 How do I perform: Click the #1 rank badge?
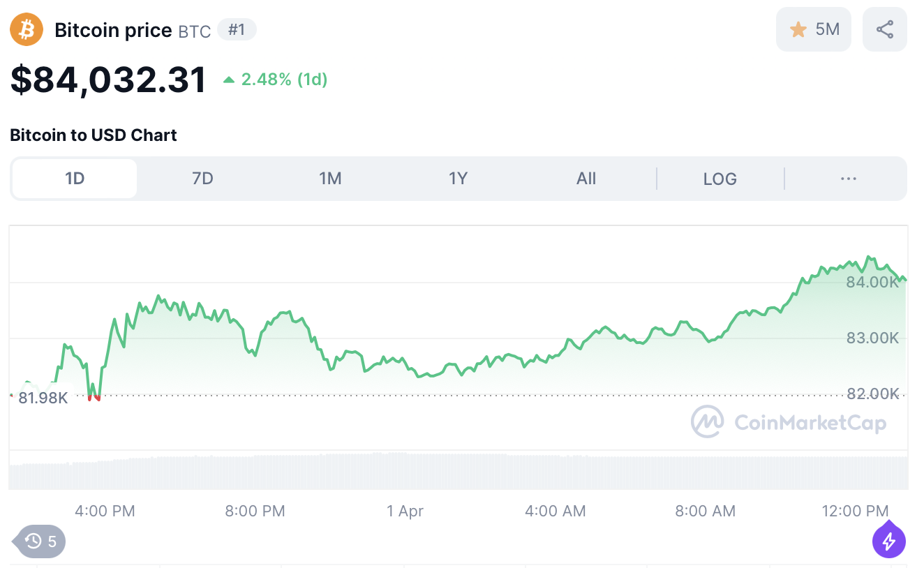click(237, 30)
